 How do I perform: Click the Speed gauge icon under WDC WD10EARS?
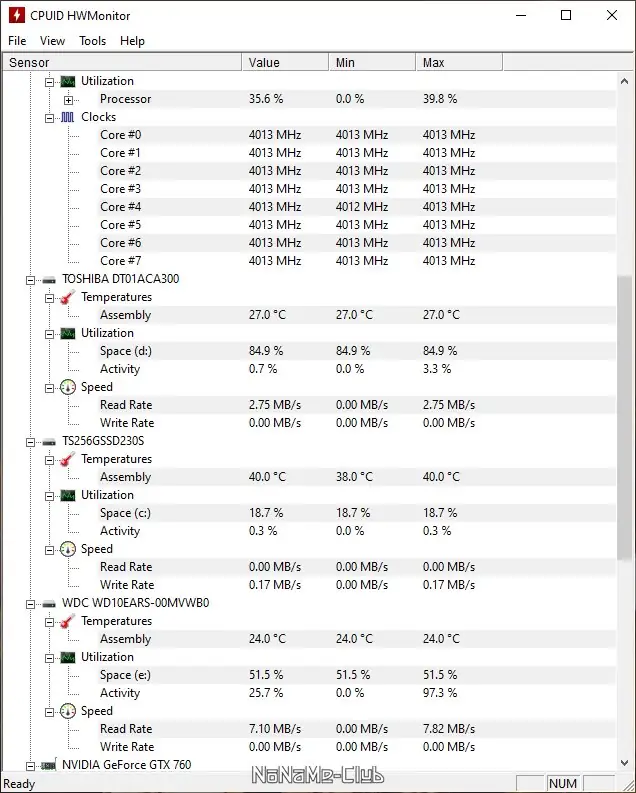(68, 711)
